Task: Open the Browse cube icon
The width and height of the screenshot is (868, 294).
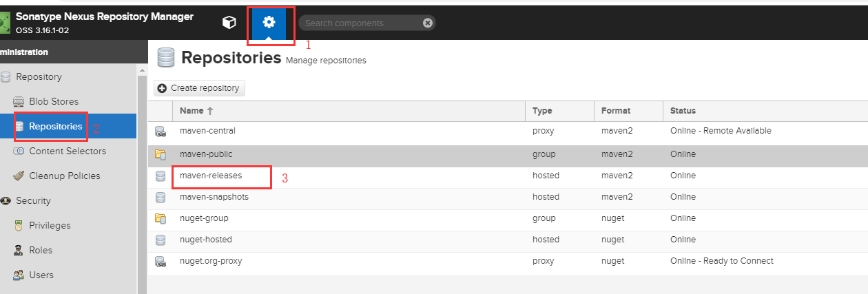Action: [229, 23]
